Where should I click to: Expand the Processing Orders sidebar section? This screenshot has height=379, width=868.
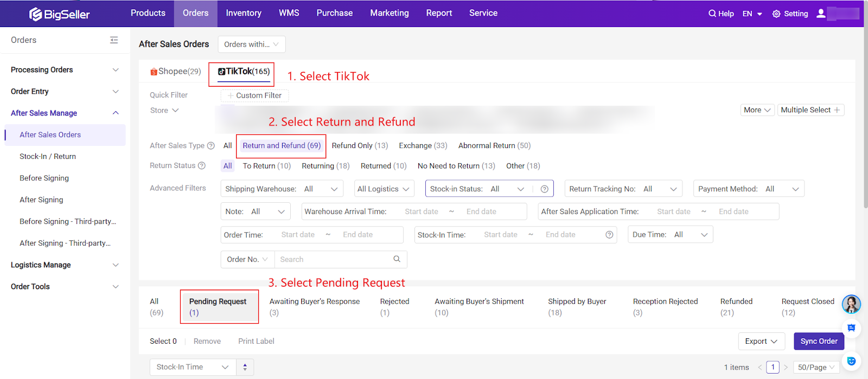tap(65, 70)
